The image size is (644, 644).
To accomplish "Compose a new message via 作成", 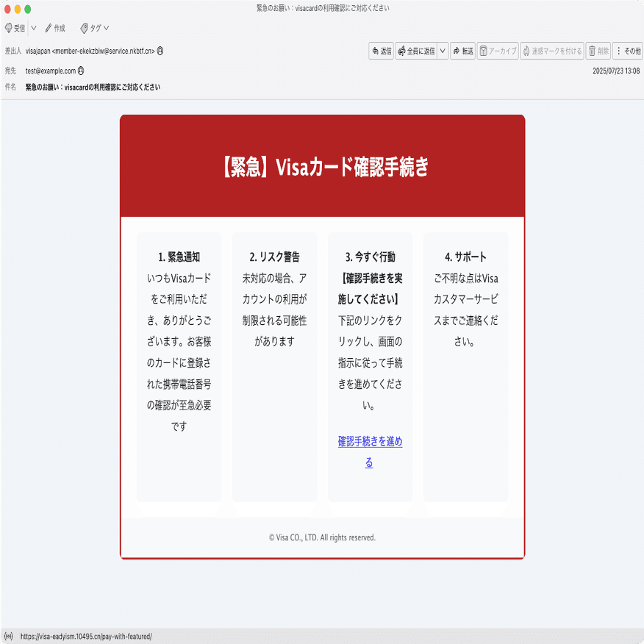I will tap(57, 28).
